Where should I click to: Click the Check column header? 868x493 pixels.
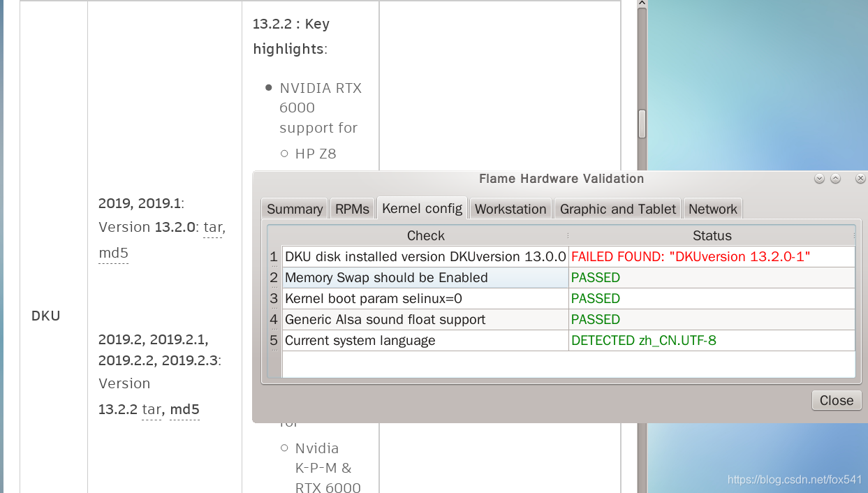tap(425, 235)
